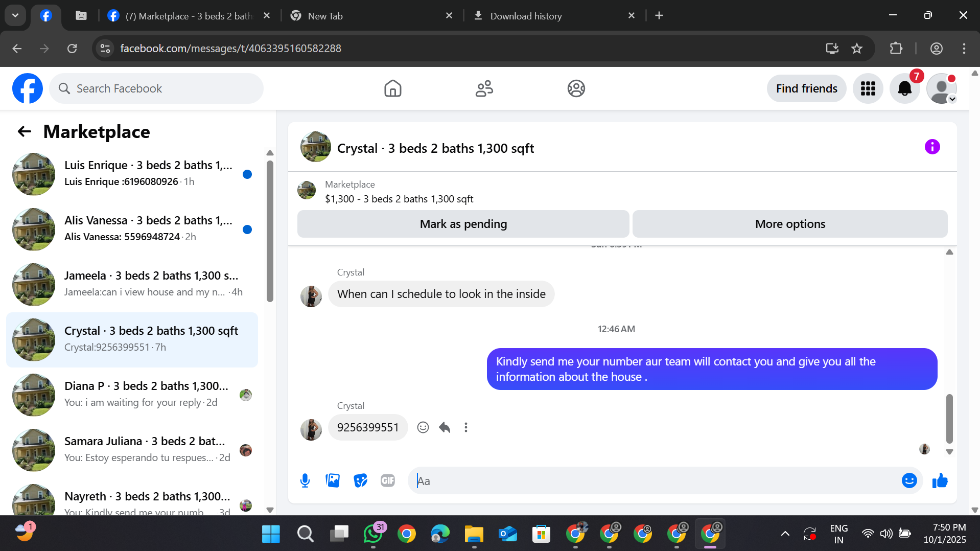Open a new browser tab
This screenshot has height=551, width=980.
[659, 16]
